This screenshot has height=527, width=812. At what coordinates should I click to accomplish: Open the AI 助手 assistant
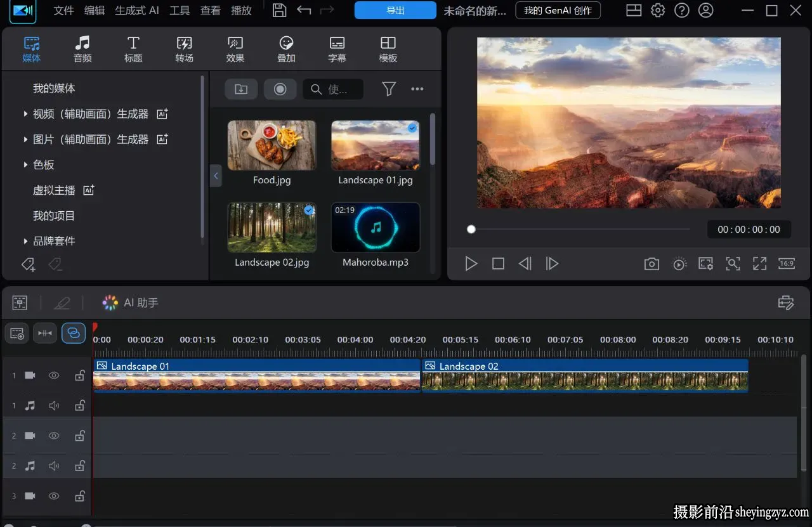click(130, 303)
